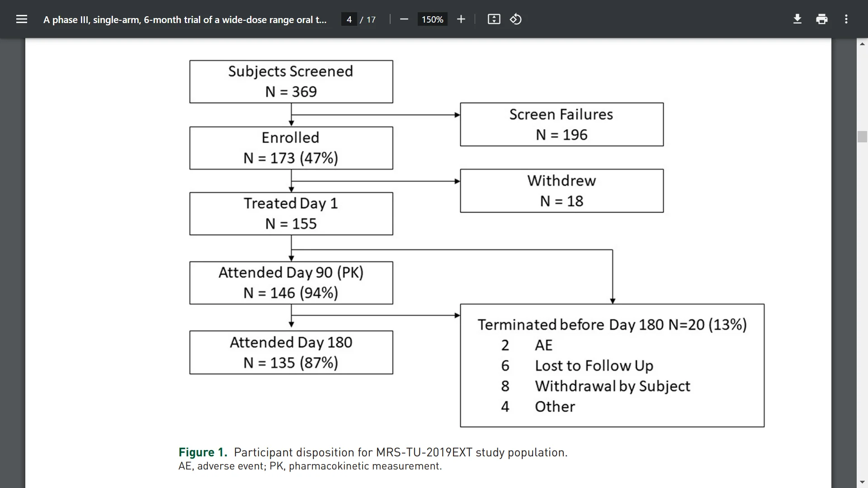Click the Screen Failures box
The image size is (868, 488).
pos(561,124)
